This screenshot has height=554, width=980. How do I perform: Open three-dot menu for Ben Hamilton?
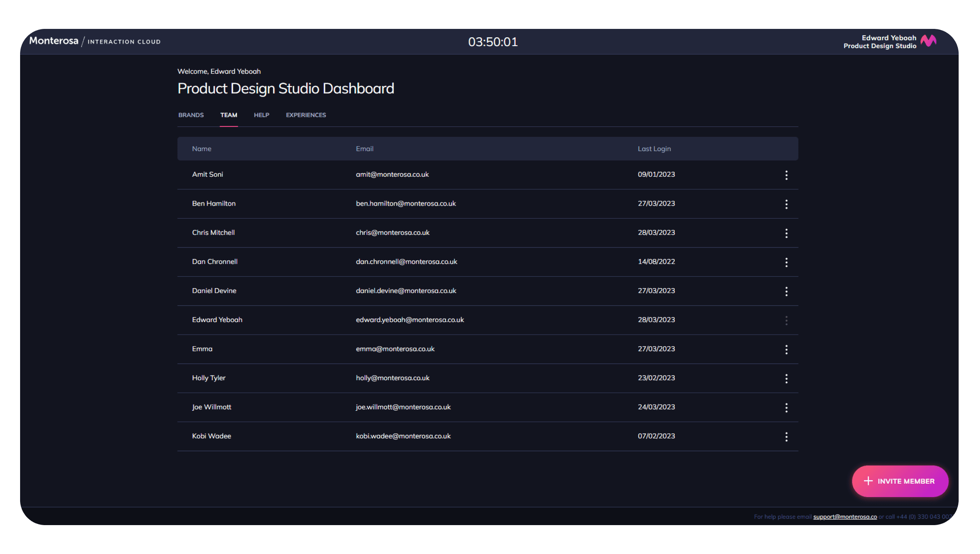786,204
